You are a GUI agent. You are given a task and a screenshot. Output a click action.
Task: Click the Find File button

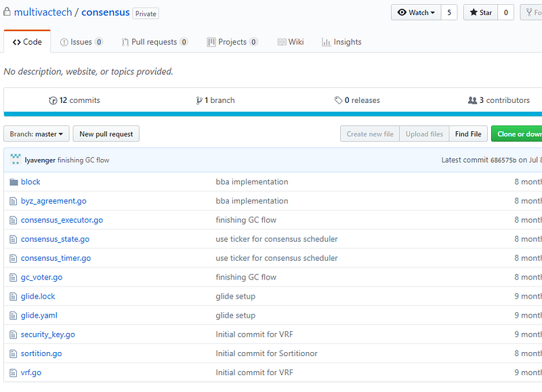tap(468, 134)
